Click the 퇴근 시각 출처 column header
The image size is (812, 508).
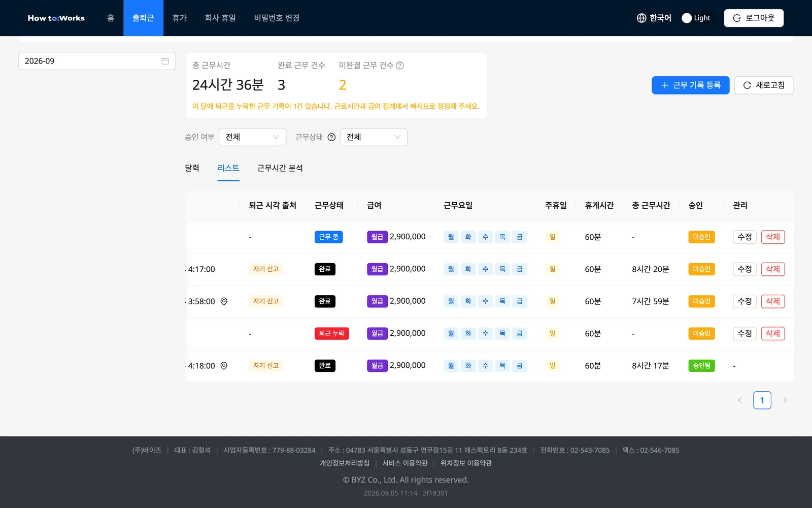[x=273, y=206]
